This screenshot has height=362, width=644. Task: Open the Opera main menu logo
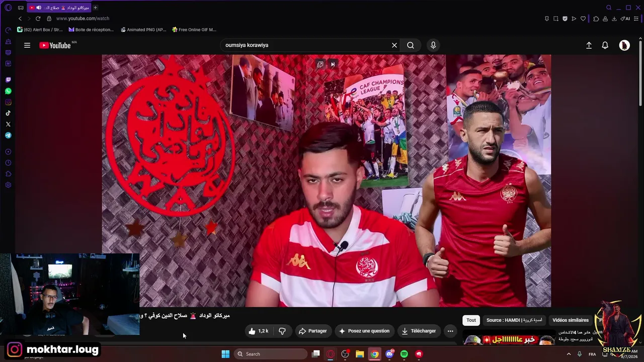[x=8, y=8]
